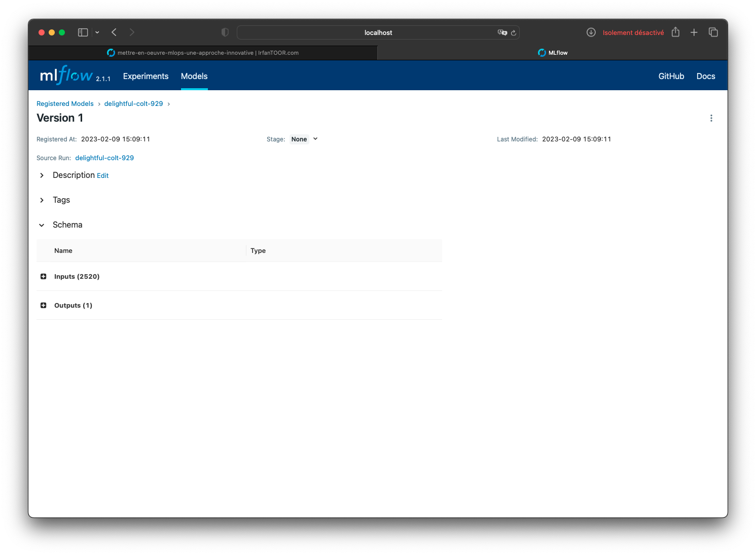Open the Models tab
This screenshot has height=555, width=756.
click(194, 76)
